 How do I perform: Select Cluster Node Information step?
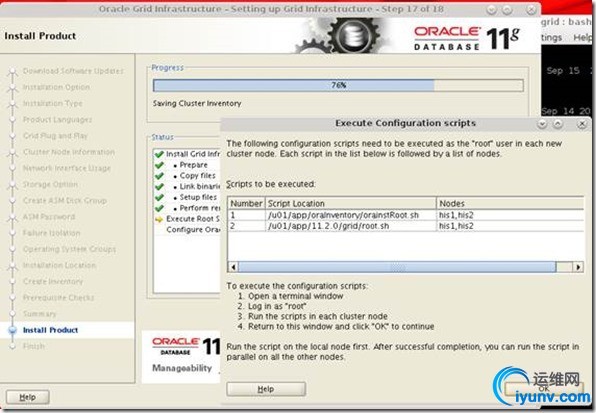point(68,152)
